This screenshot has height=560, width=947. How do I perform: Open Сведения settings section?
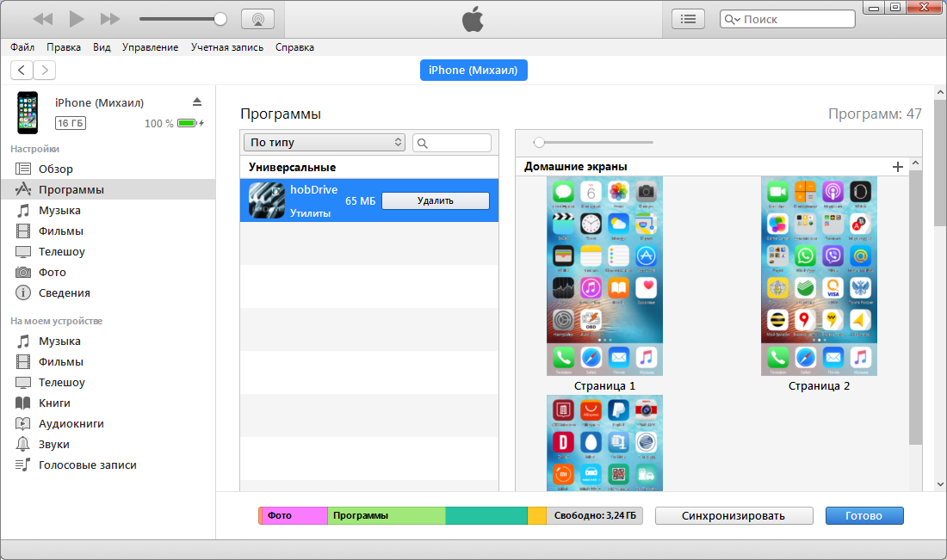pos(108,292)
